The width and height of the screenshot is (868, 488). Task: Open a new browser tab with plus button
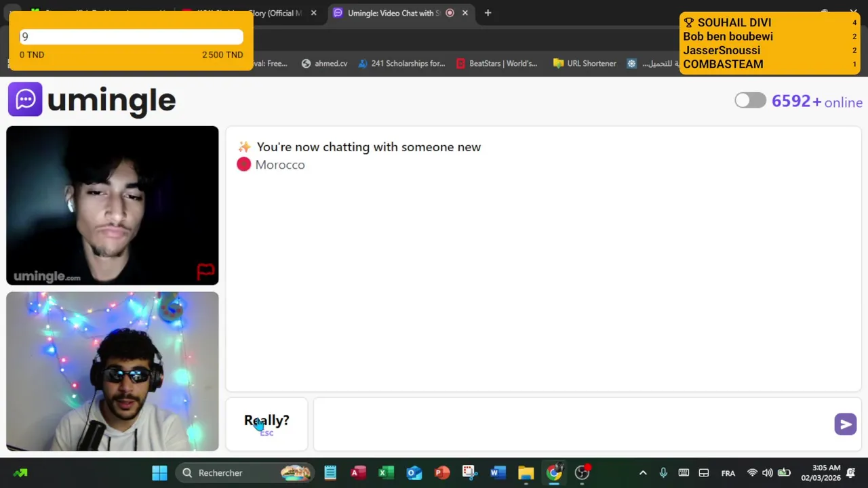click(488, 13)
